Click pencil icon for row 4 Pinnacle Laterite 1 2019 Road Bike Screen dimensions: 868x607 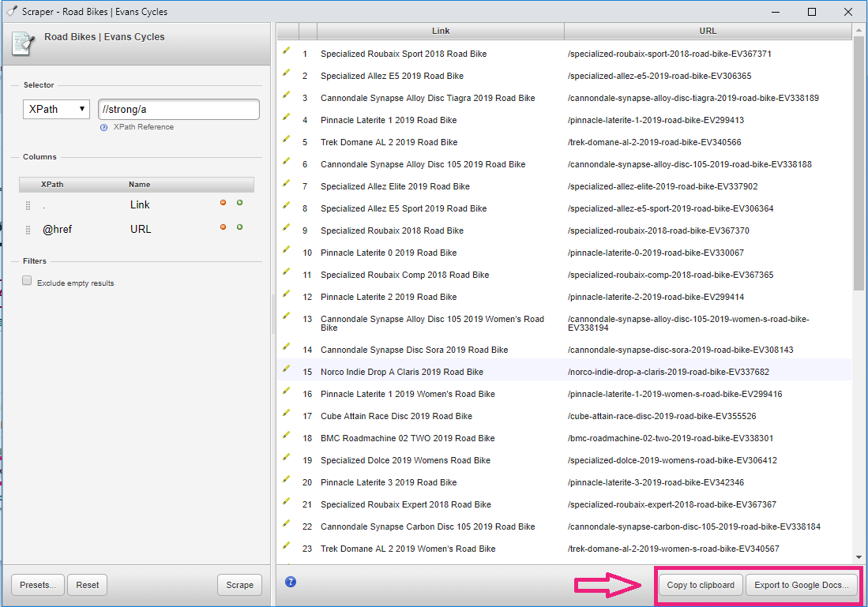(x=286, y=117)
